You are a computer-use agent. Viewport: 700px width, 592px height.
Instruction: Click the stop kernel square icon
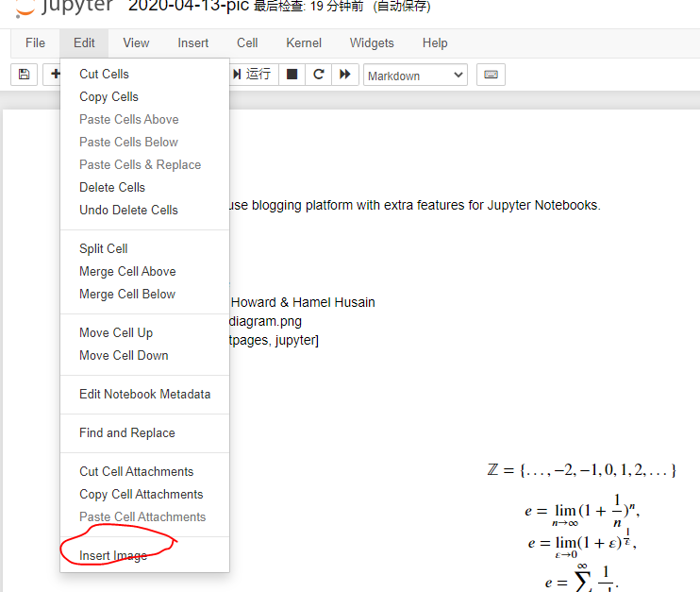tap(292, 75)
